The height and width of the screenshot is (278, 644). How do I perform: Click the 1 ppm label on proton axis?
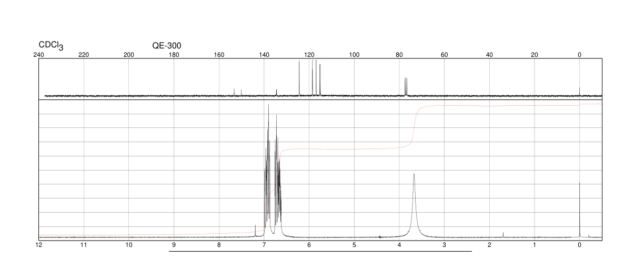tap(535, 245)
